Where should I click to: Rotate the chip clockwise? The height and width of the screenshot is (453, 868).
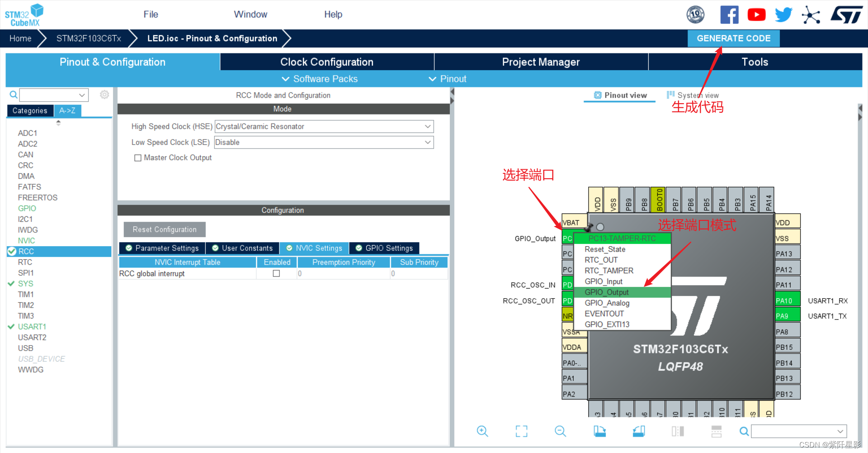point(599,431)
